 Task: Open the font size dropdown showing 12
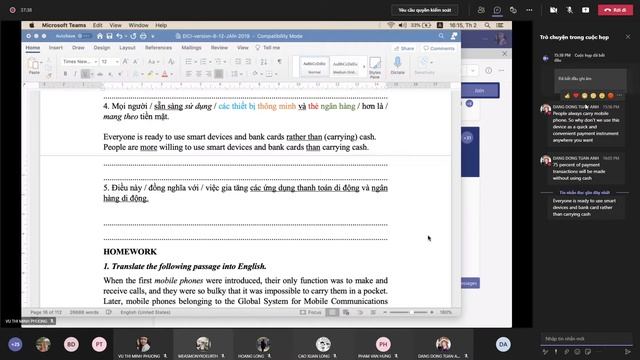(110, 62)
